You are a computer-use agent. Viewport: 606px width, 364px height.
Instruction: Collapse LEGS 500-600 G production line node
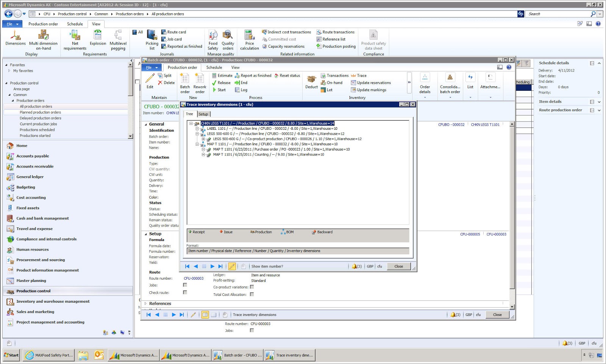(x=197, y=134)
